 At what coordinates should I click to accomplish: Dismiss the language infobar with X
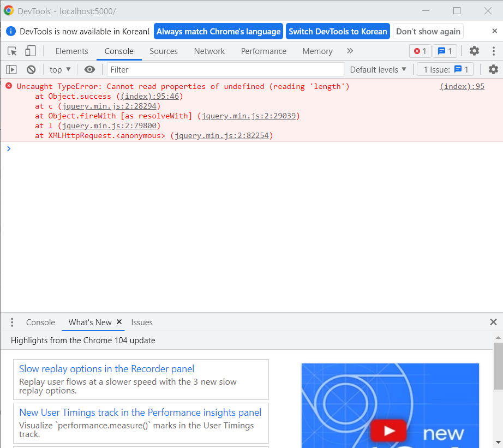point(494,31)
